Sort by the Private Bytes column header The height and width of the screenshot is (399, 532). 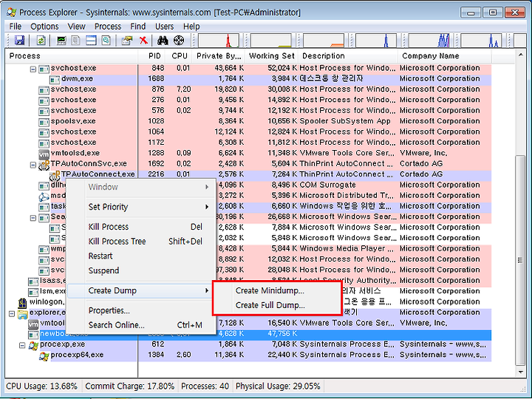tap(219, 56)
